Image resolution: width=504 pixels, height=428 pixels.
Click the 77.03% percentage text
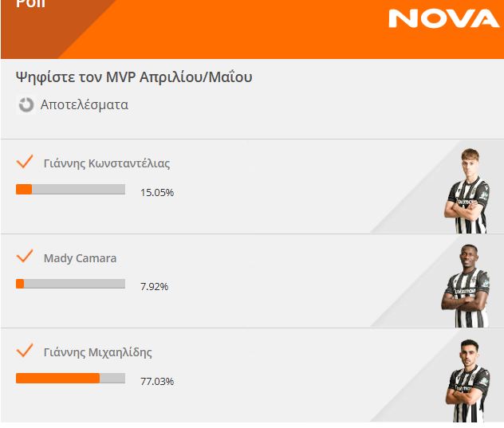[157, 382]
